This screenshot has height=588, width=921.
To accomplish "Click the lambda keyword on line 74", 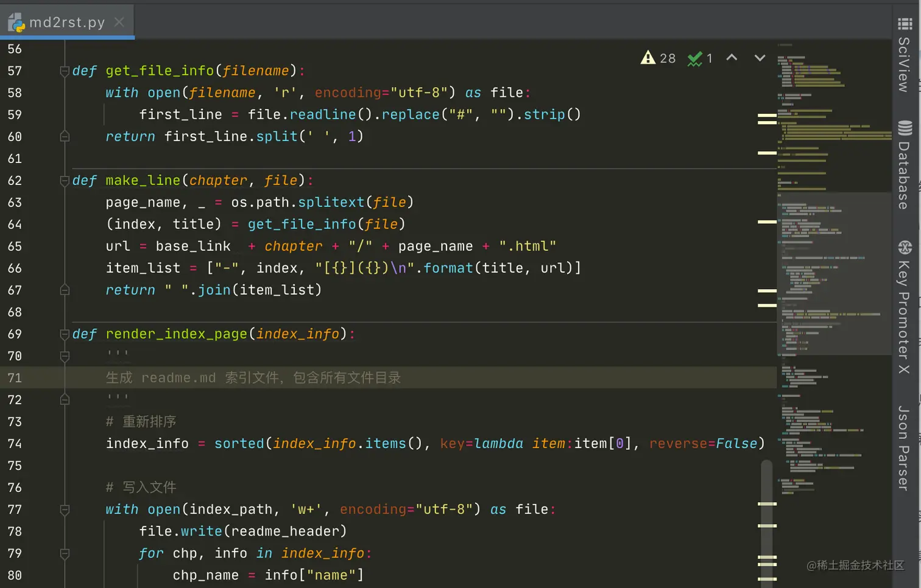I will click(x=499, y=444).
